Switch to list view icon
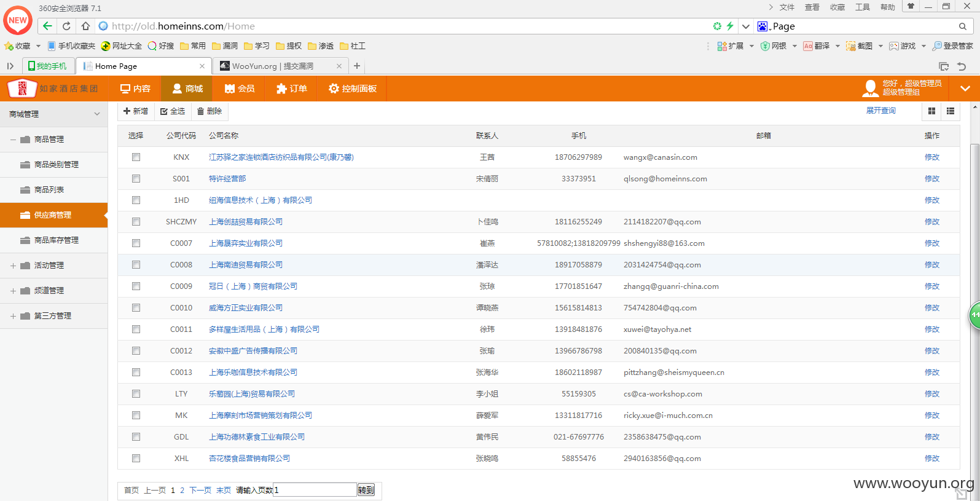 (x=951, y=111)
